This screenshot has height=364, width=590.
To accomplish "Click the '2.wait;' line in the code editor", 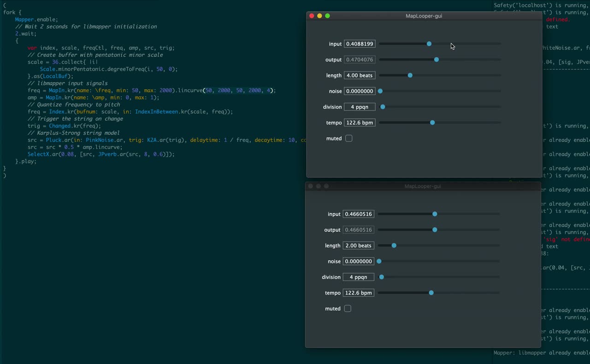I will click(x=26, y=34).
